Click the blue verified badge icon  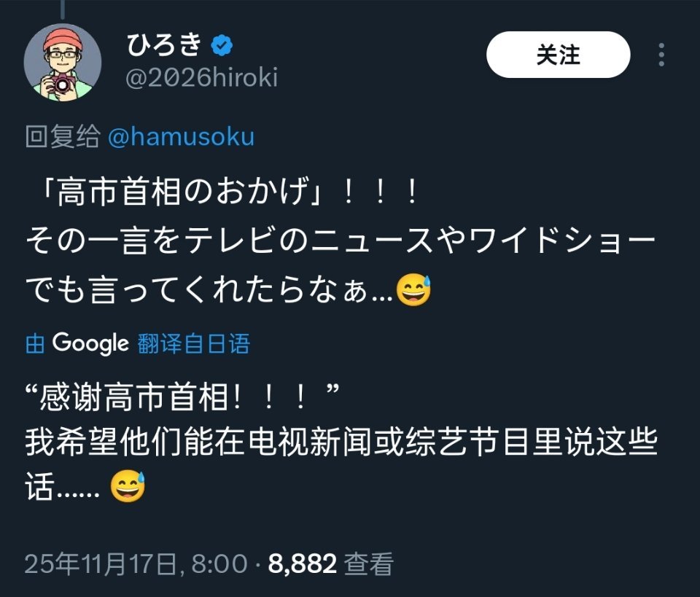click(x=222, y=45)
